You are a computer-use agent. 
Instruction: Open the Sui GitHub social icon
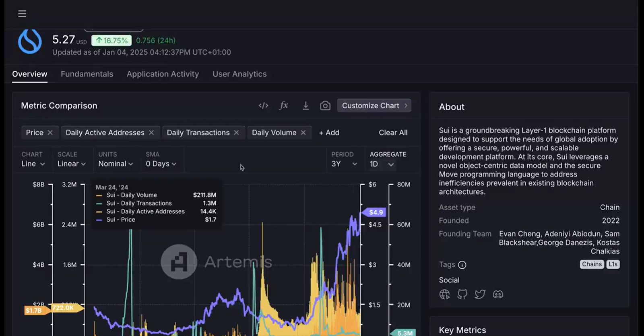coord(462,295)
